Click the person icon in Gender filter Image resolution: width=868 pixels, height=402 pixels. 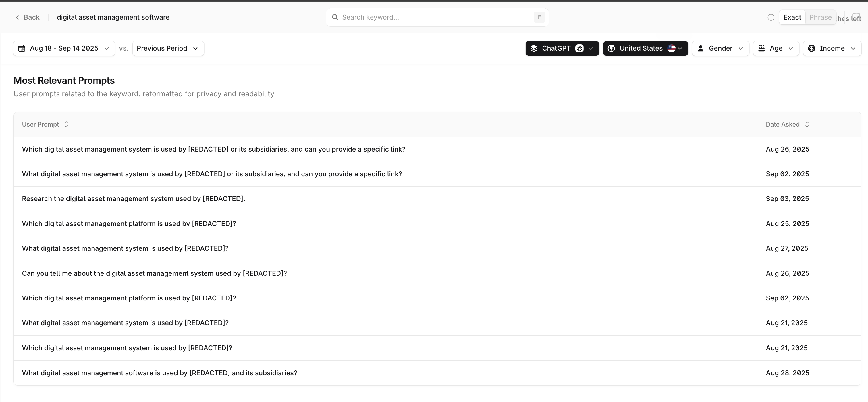(701, 48)
